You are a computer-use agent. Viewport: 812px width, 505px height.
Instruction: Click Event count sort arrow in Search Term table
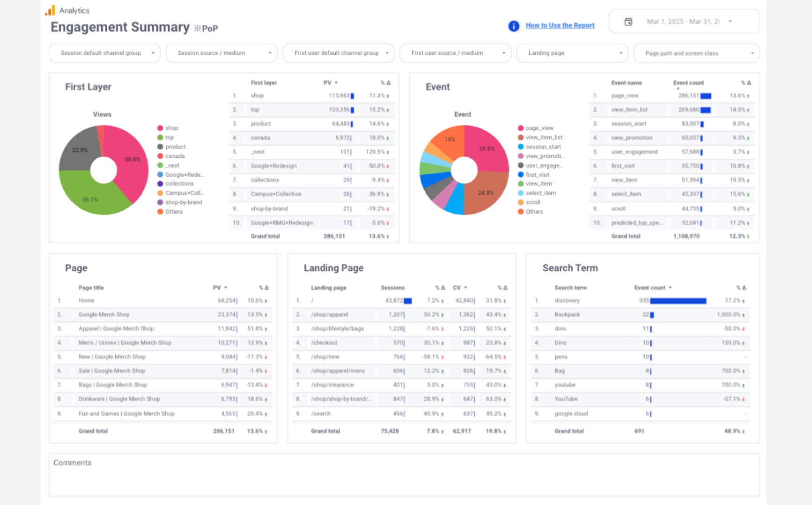click(x=670, y=288)
